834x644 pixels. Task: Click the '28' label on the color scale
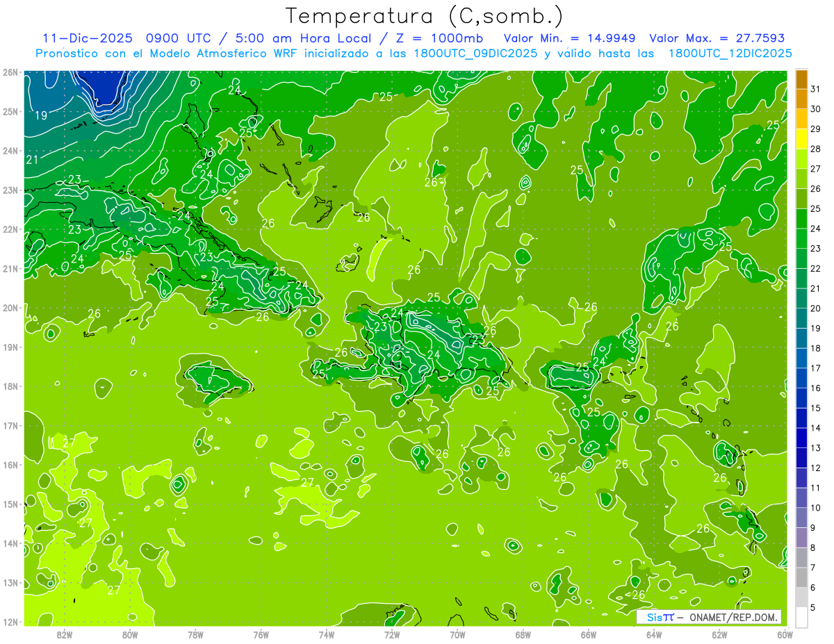click(x=815, y=149)
